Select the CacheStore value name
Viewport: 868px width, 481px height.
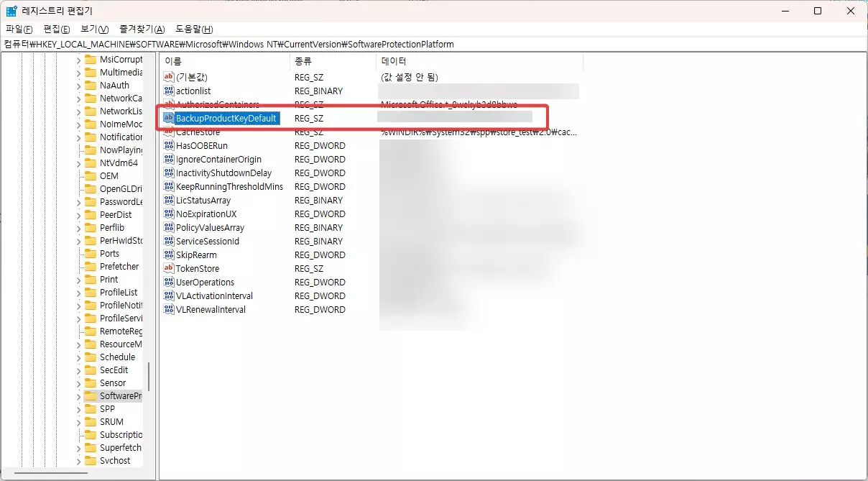198,132
